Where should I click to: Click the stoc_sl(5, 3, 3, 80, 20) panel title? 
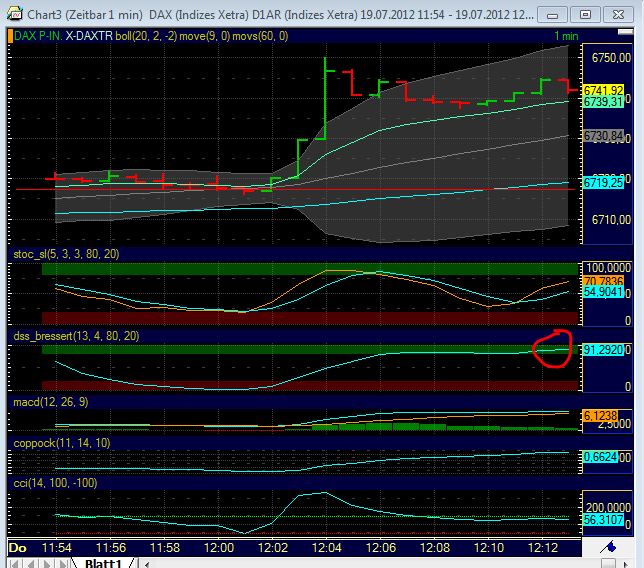click(x=66, y=254)
